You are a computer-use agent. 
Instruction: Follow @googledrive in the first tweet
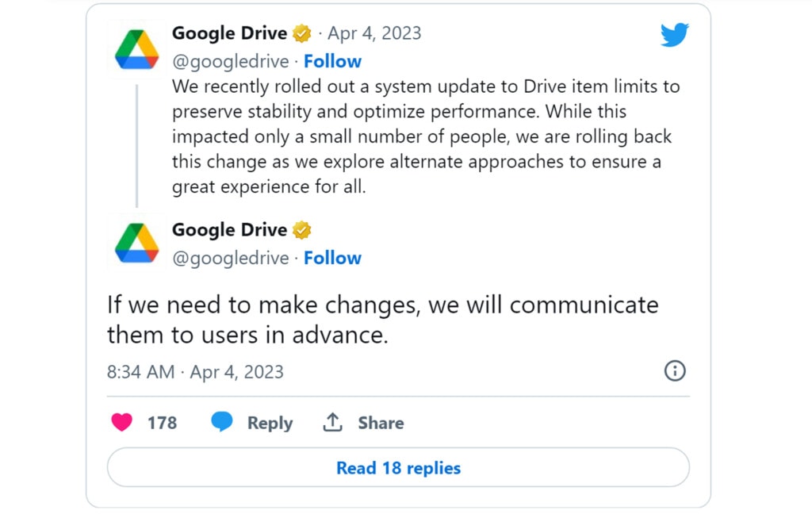click(332, 61)
